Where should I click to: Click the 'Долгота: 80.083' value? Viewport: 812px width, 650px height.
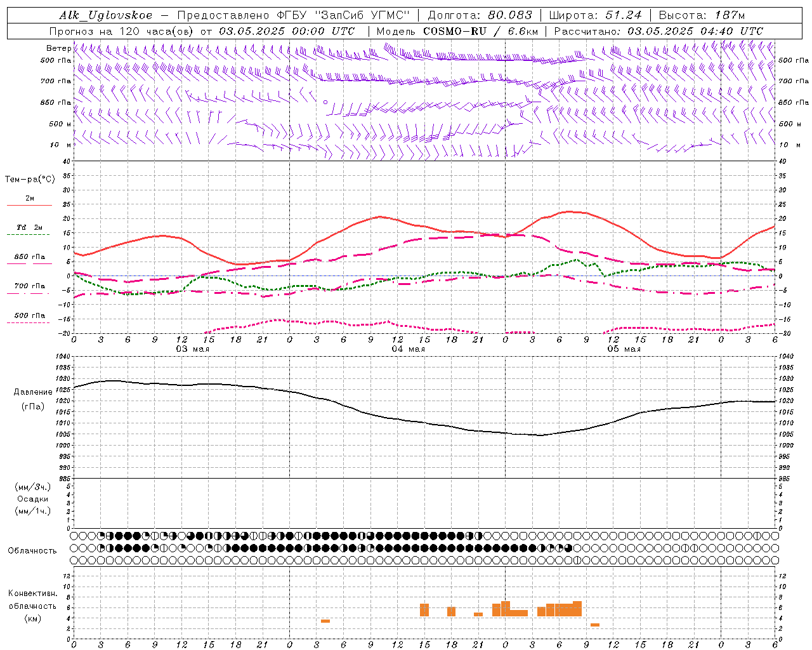[x=480, y=15]
